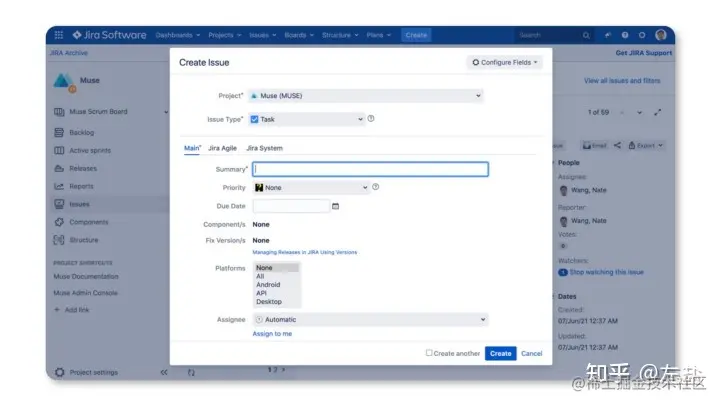
Task: Switch to the Jira Agile tab
Action: point(222,148)
